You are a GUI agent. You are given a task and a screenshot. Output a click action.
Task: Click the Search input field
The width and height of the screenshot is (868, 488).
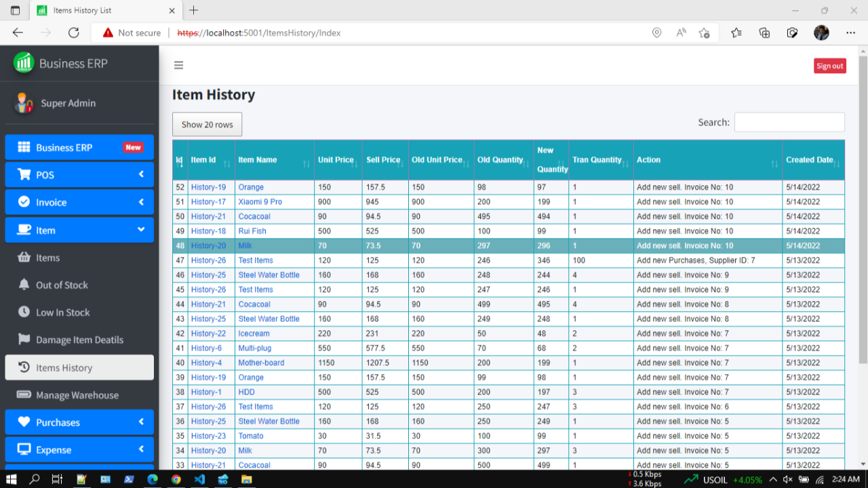[x=789, y=122]
